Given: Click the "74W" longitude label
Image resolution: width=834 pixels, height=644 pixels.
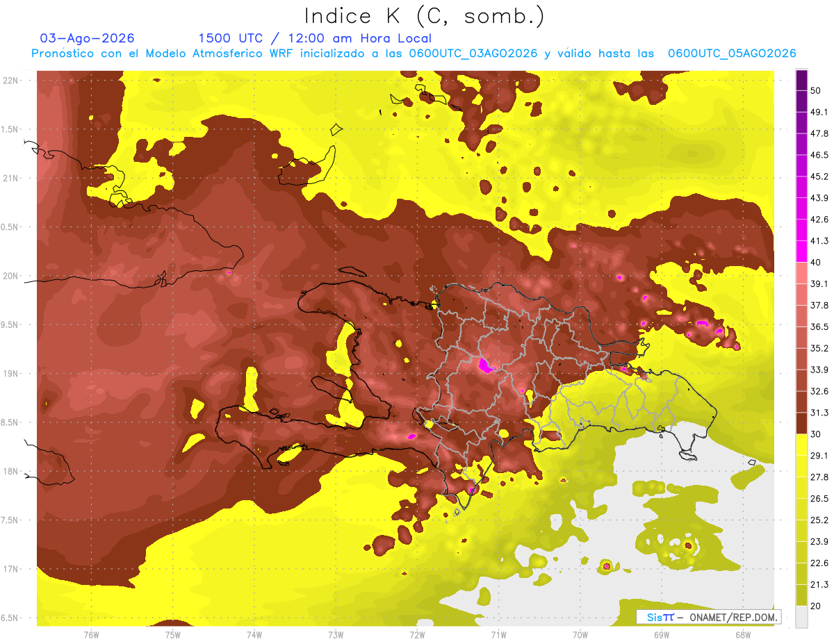Looking at the screenshot, I should click(x=254, y=636).
